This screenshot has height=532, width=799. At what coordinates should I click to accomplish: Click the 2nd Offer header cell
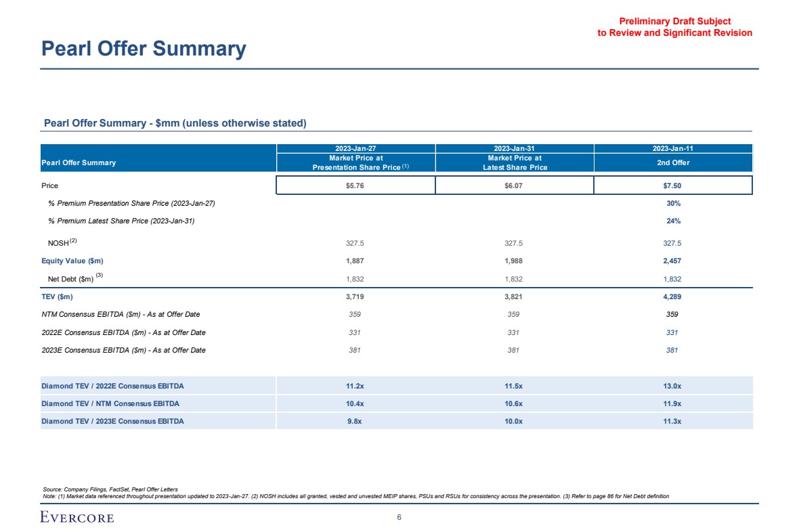tap(672, 162)
